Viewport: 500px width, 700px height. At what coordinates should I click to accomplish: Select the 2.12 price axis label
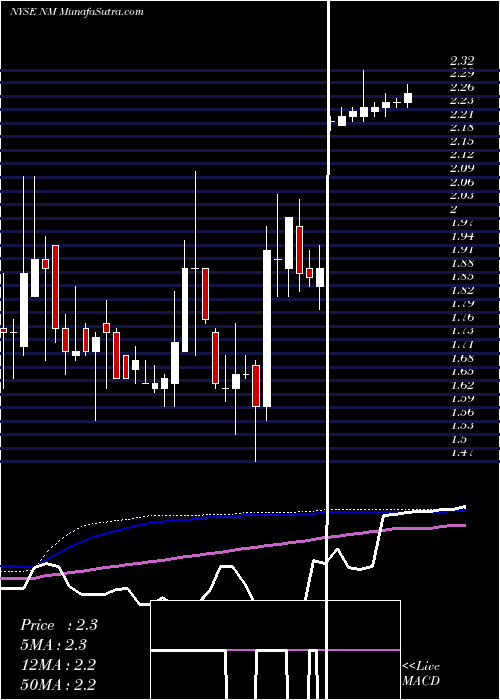(x=462, y=155)
